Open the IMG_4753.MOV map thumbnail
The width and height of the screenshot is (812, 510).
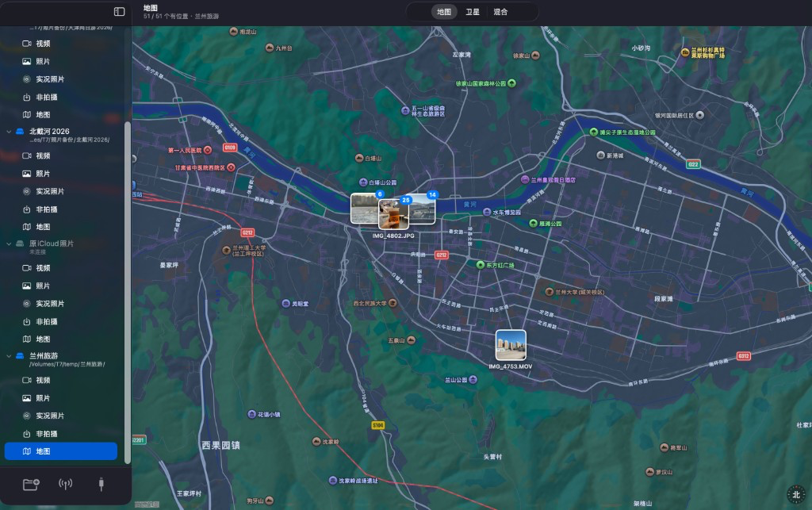pos(511,345)
